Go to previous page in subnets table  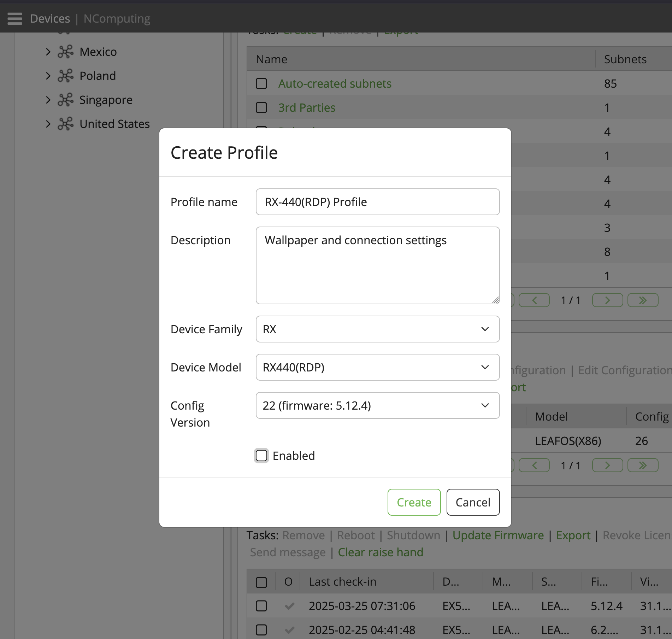point(534,300)
